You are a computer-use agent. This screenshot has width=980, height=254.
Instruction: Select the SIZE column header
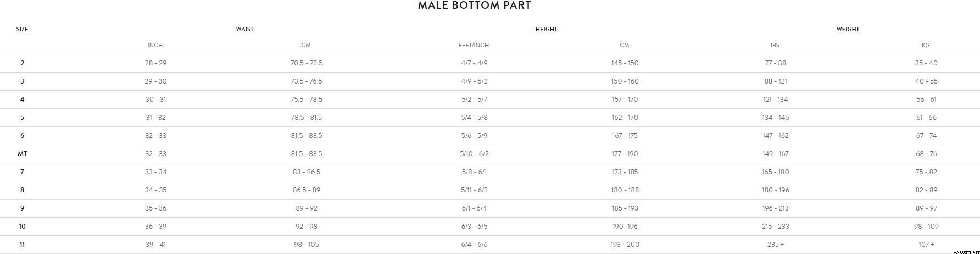[x=22, y=29]
